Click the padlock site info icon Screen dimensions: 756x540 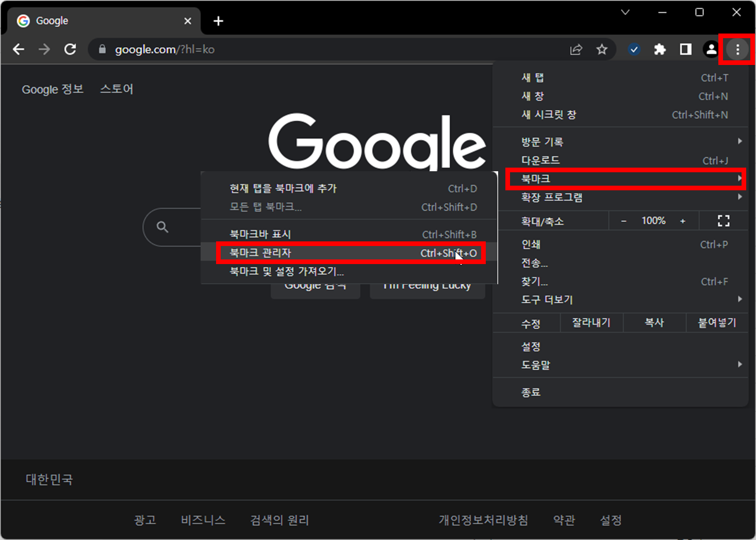[102, 50]
